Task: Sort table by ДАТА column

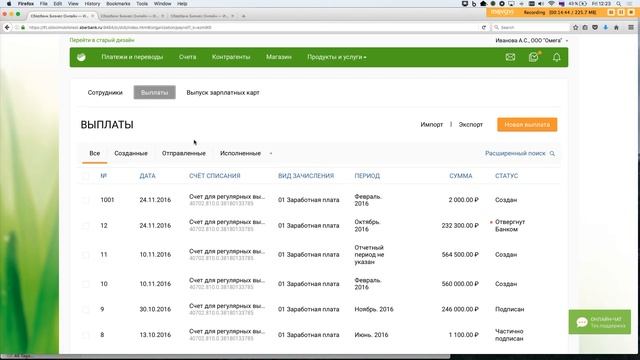Action: pos(147,176)
